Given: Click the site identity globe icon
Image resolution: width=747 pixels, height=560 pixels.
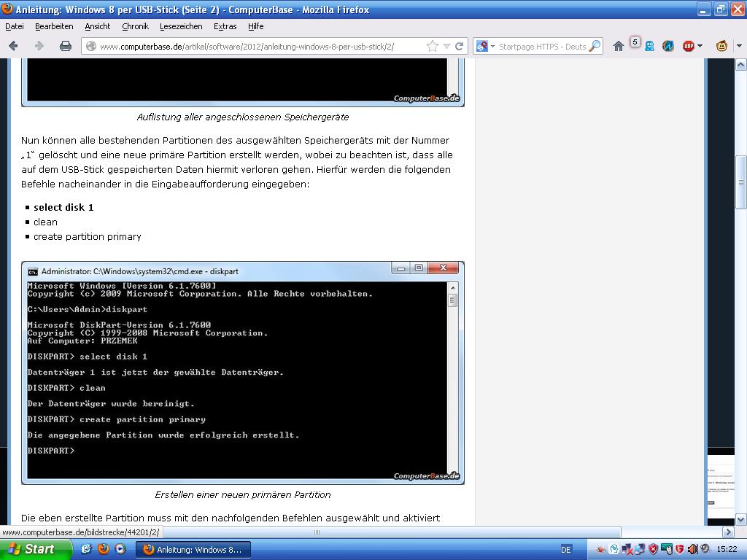Looking at the screenshot, I should [91, 46].
